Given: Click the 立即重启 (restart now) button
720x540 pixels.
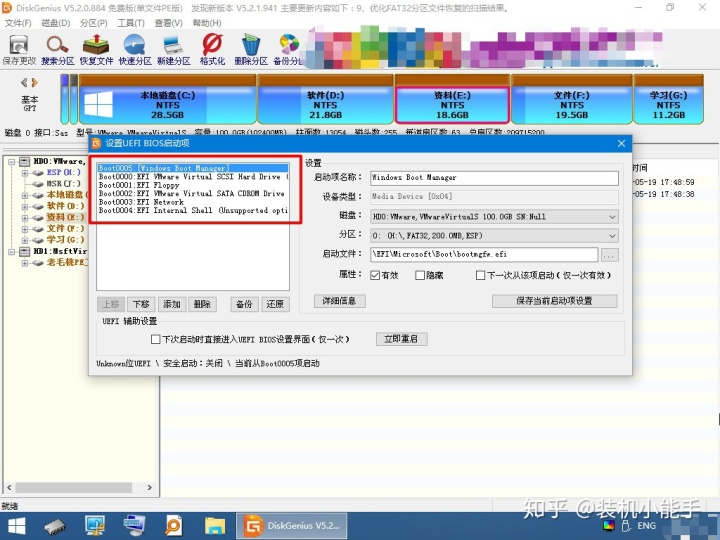Looking at the screenshot, I should pyautogui.click(x=402, y=339).
